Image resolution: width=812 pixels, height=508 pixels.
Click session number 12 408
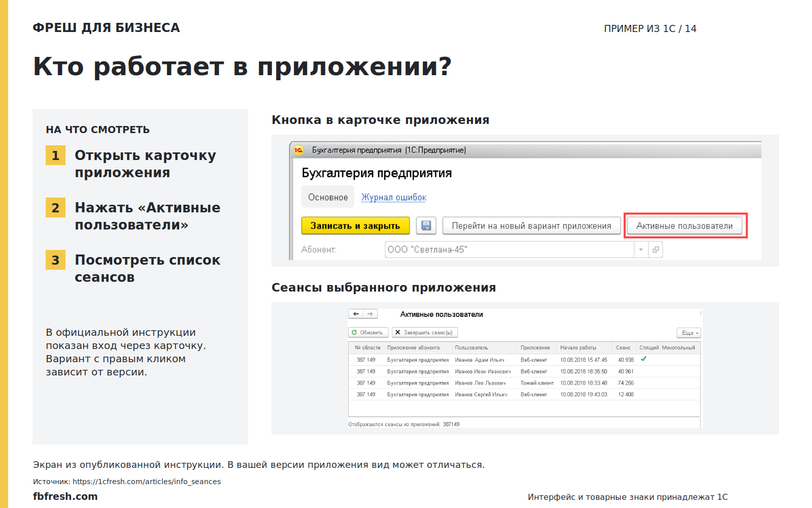coord(626,394)
